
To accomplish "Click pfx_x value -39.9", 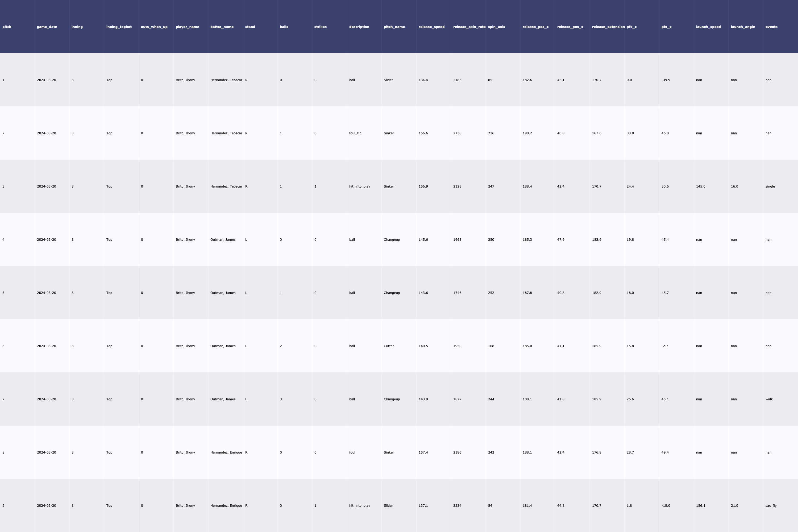I will point(665,80).
